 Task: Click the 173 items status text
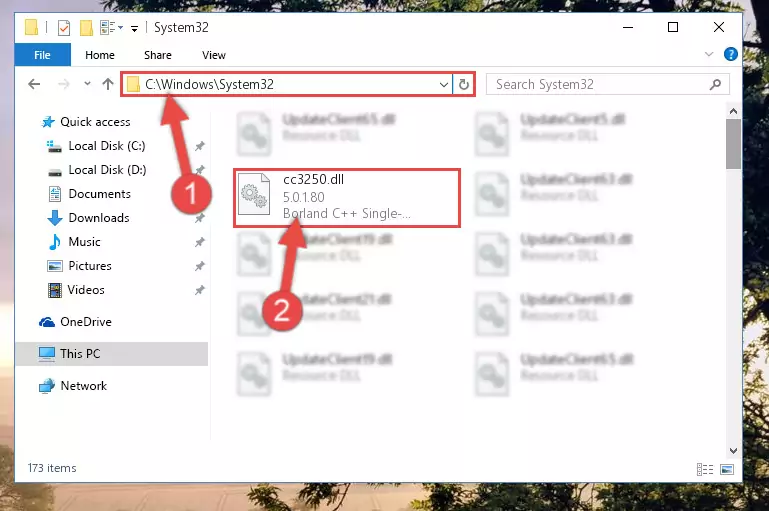(52, 468)
